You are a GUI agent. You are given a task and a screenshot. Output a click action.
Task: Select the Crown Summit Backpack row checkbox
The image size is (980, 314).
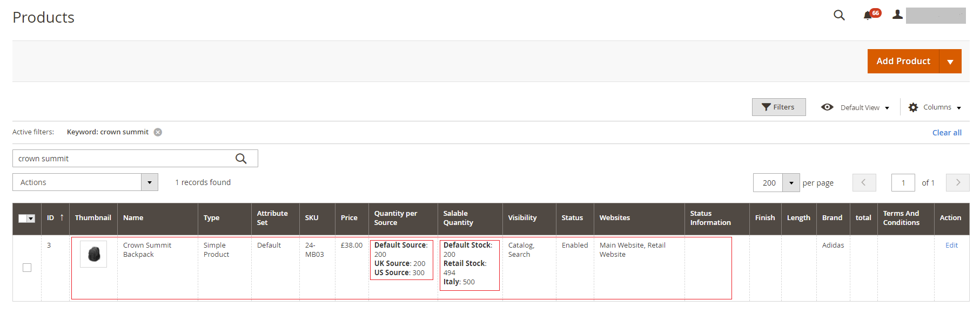[x=27, y=268]
